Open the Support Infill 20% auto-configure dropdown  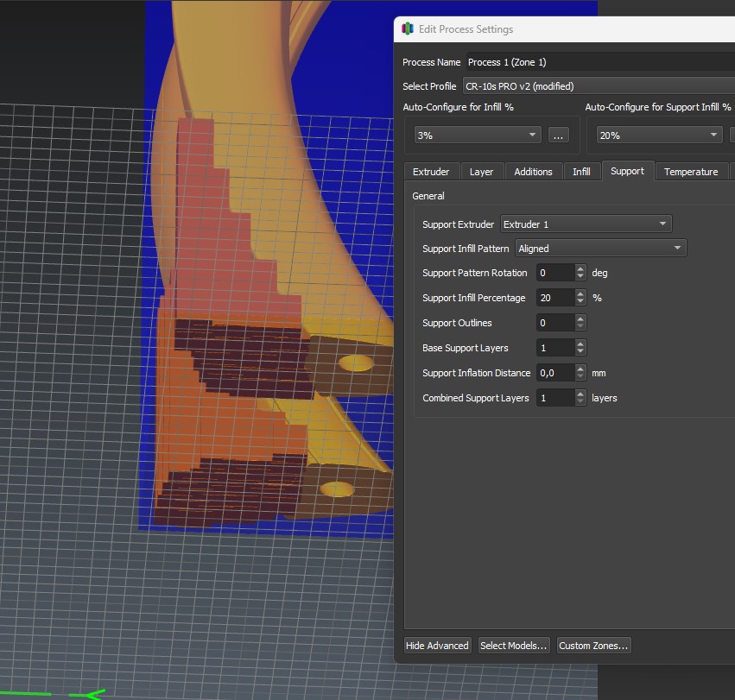point(659,136)
